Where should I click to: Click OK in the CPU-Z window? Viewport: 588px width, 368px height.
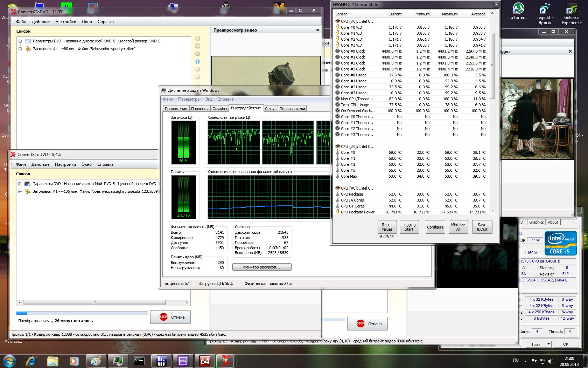566,344
